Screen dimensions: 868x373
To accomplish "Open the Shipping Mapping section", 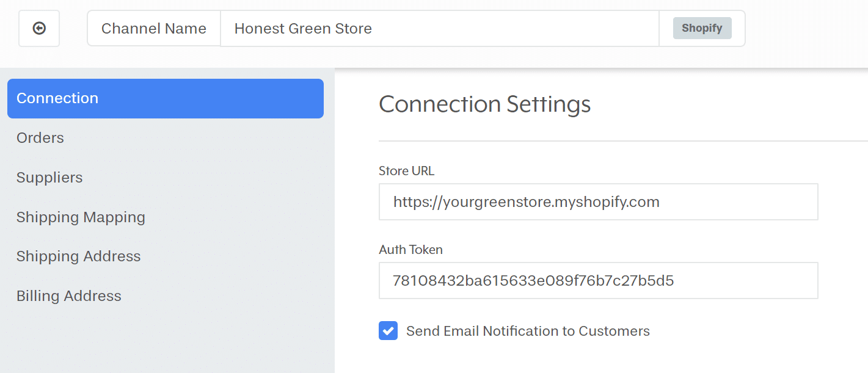I will tap(81, 217).
